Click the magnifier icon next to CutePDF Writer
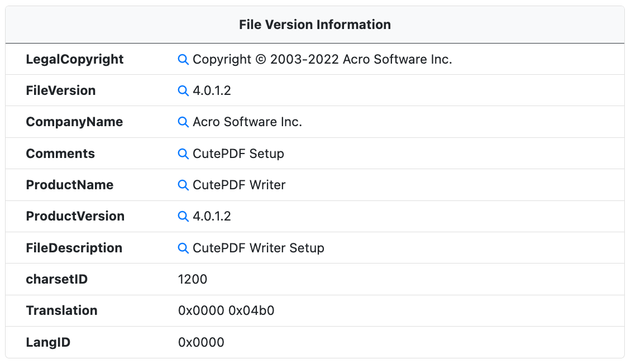The width and height of the screenshot is (631, 364). click(183, 185)
